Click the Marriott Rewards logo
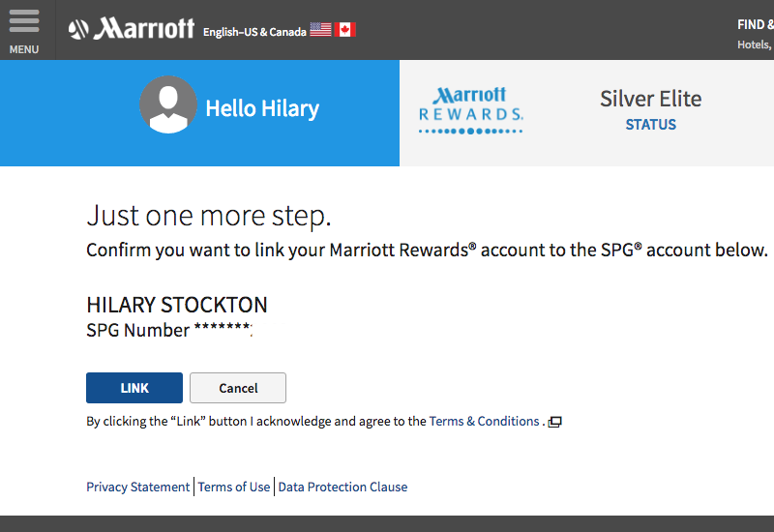Image resolution: width=774 pixels, height=532 pixels. pyautogui.click(x=470, y=111)
